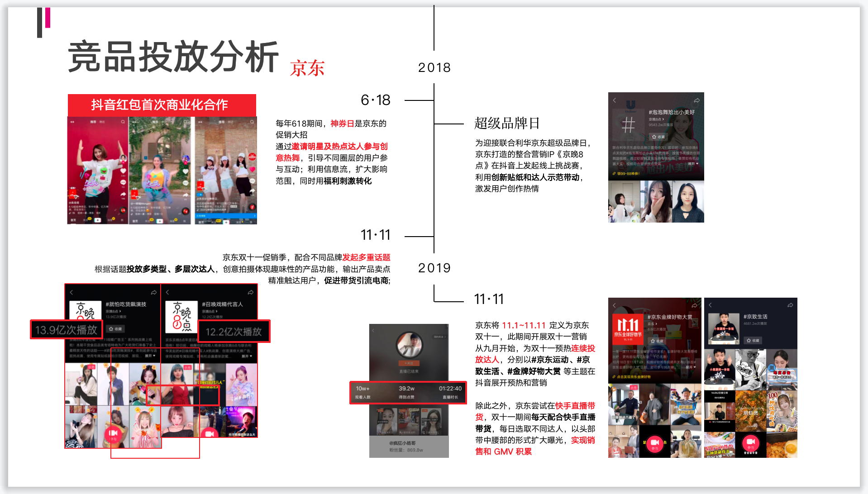The width and height of the screenshot is (868, 494).
Task: Select the back arrow on #就怕吃货飙演技 page
Action: coord(72,293)
